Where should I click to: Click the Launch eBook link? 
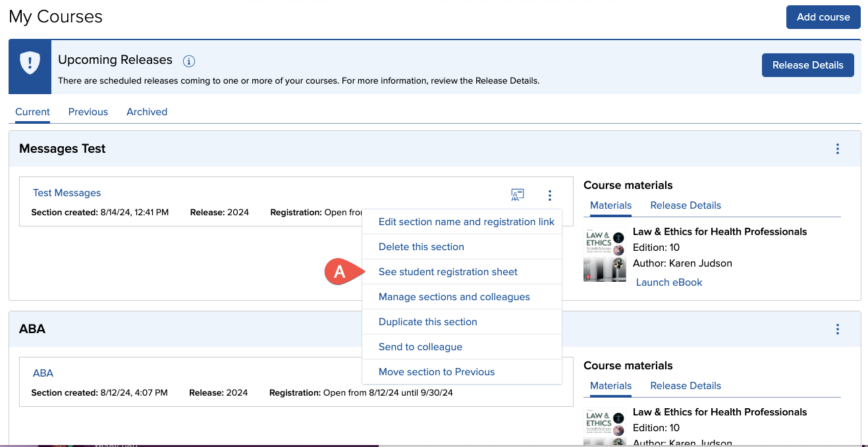click(669, 282)
